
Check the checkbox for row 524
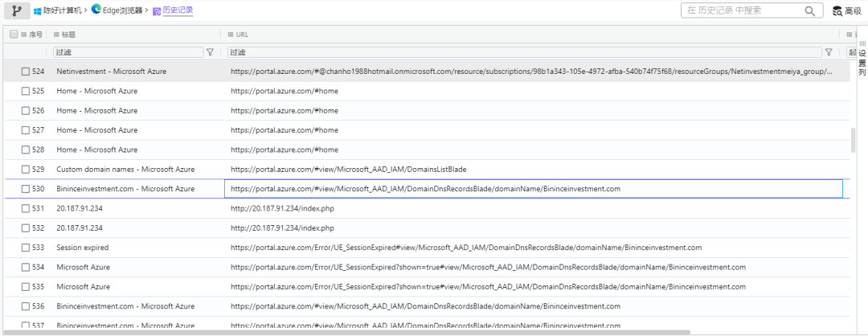tap(26, 72)
